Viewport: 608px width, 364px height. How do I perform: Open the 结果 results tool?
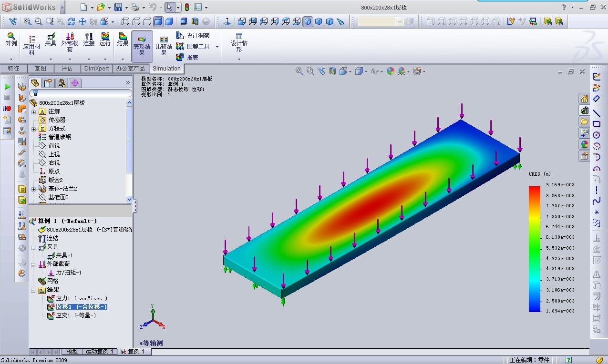[x=123, y=40]
